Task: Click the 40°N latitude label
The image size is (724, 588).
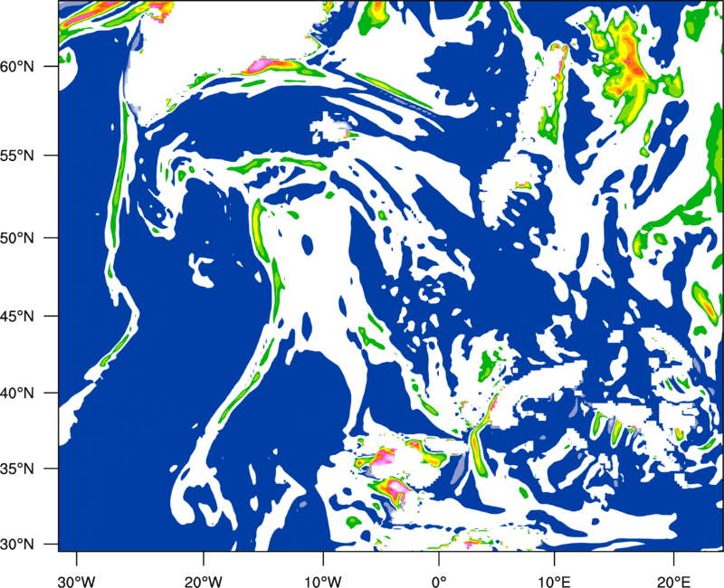Action: pyautogui.click(x=17, y=393)
